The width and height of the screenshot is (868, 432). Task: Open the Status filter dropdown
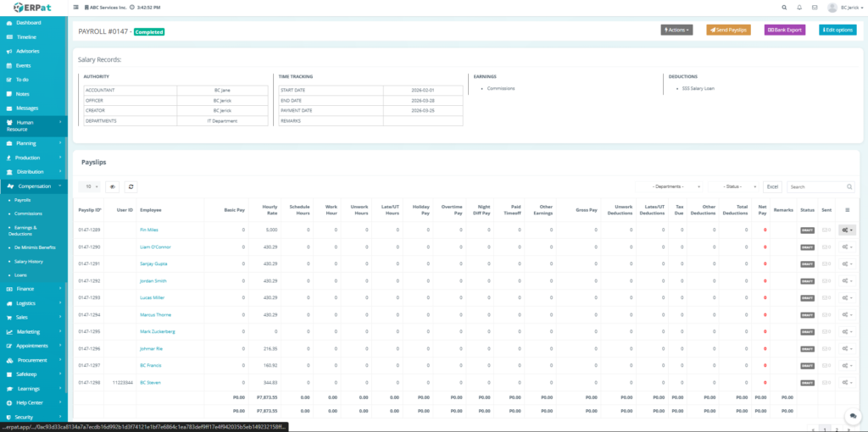(733, 186)
